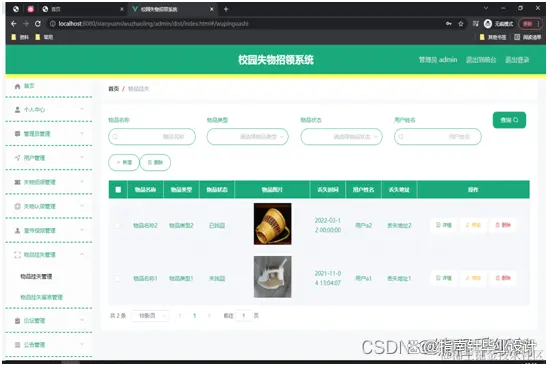Tick the checkbox for row 物品名称1
This screenshot has width=548, height=366.
pyautogui.click(x=118, y=278)
